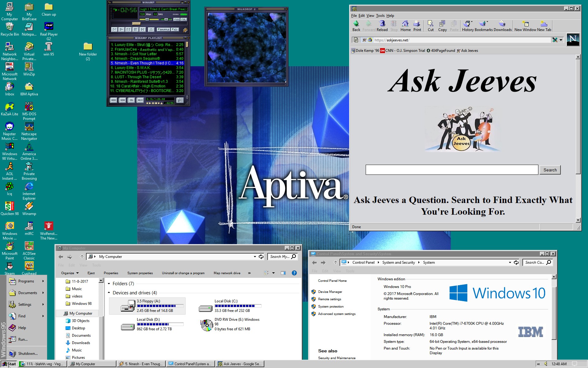This screenshot has height=368, width=588.
Task: Skip to next track in Winamp
Action: pyautogui.click(x=142, y=29)
